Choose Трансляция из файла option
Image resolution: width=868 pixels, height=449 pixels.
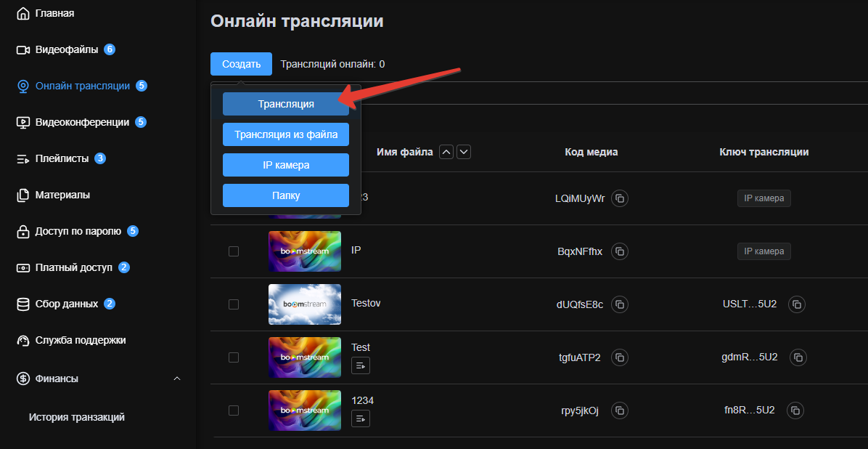pyautogui.click(x=286, y=134)
